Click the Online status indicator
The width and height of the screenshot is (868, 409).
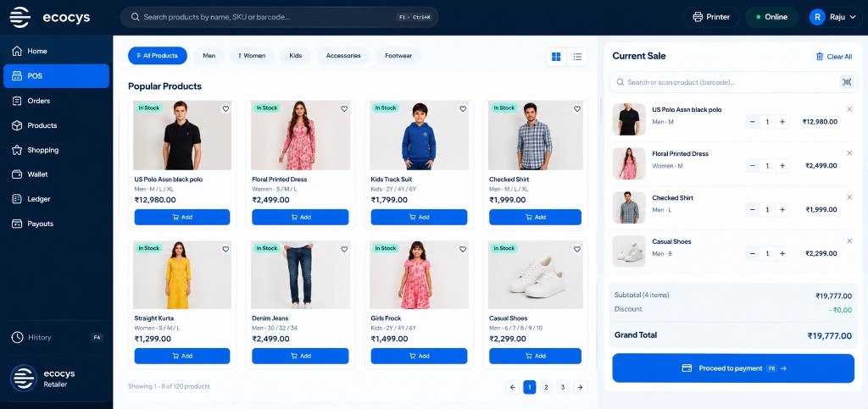(x=771, y=17)
